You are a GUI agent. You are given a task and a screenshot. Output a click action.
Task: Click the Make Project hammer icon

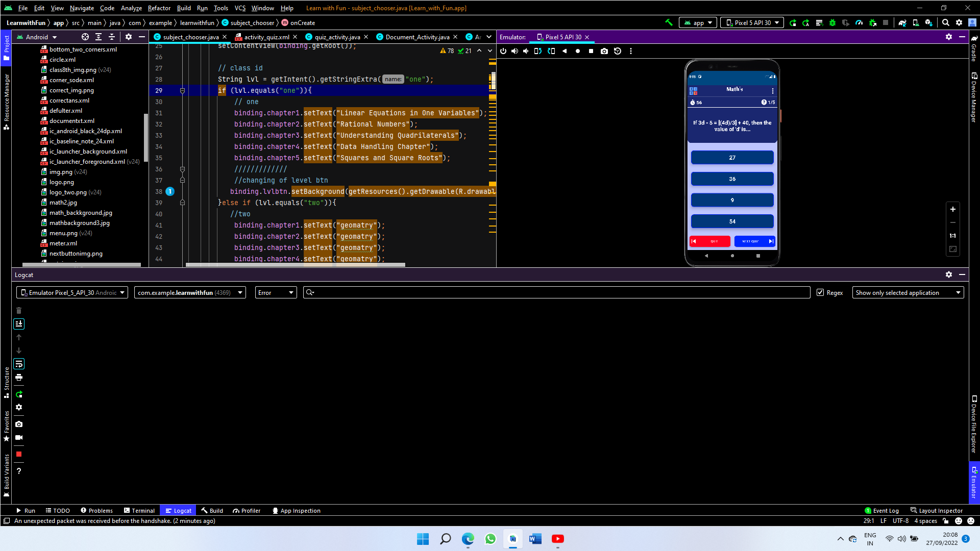click(x=669, y=22)
